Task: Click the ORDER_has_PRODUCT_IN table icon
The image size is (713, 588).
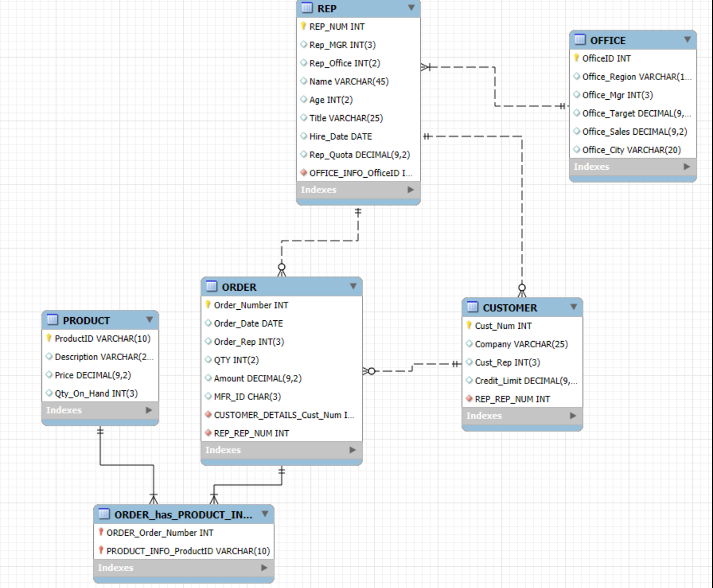Action: point(104,514)
